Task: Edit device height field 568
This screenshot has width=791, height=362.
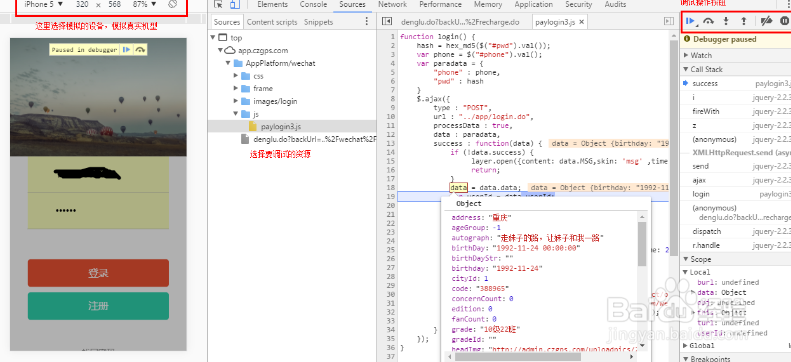Action: (115, 4)
